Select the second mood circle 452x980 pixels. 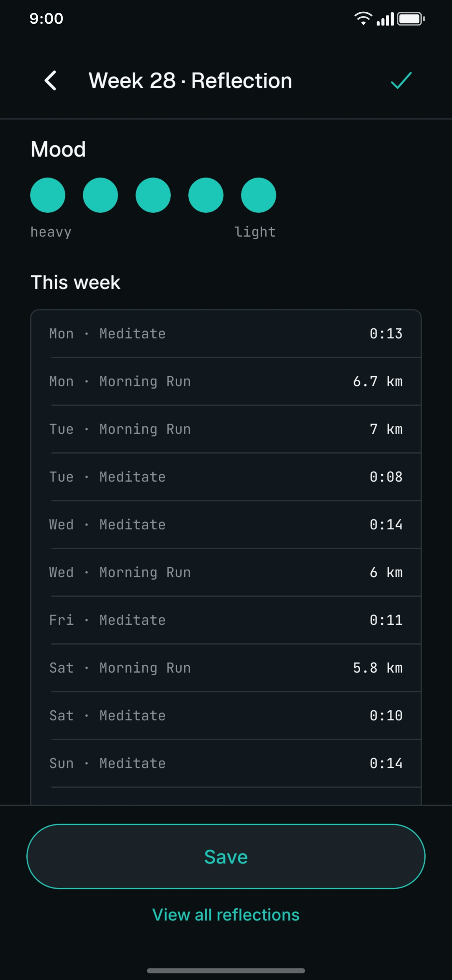(100, 195)
